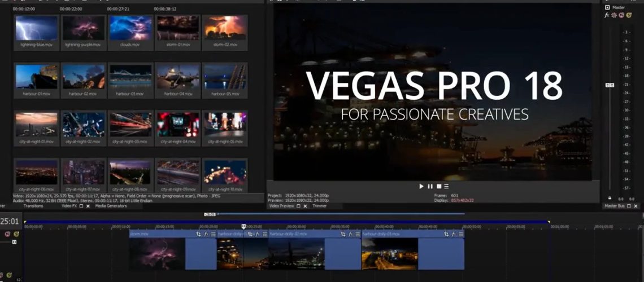
Task: Open Event FX on harbour-dolly-02.mov clip
Action: [351, 234]
